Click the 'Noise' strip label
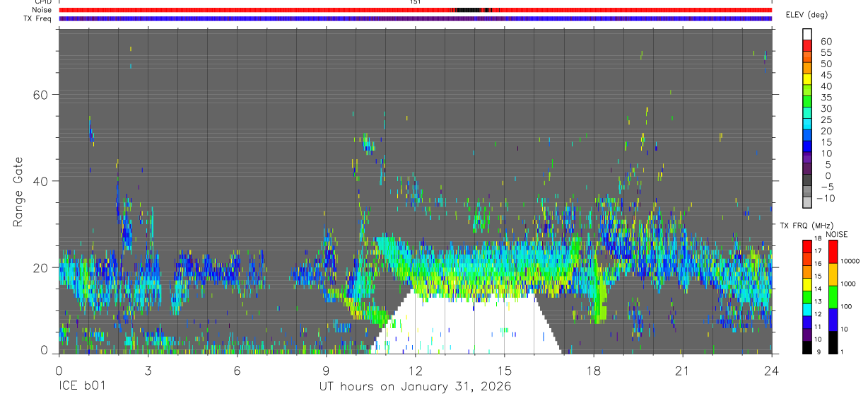The width and height of the screenshot is (868, 401). coord(41,10)
